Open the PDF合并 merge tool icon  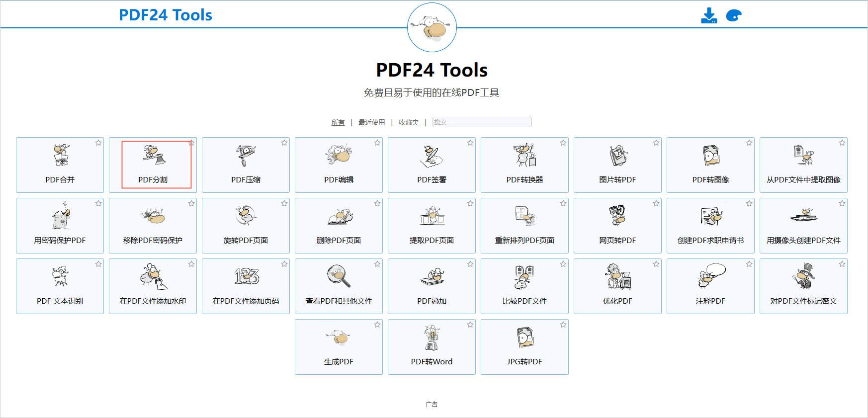pos(61,155)
